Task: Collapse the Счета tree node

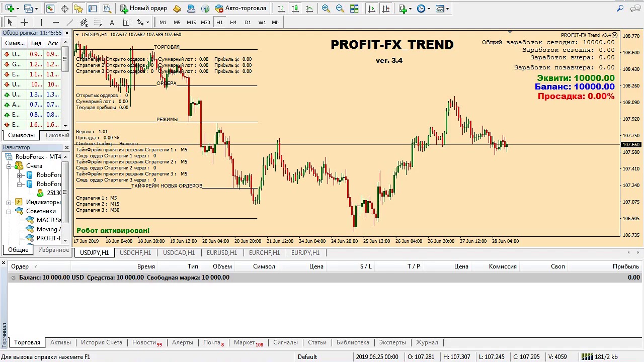Action: pos(9,166)
